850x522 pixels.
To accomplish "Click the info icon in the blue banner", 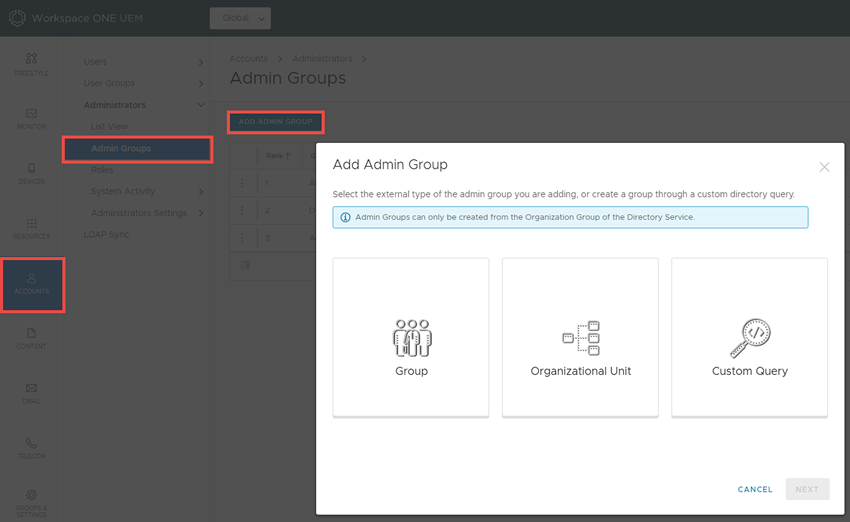I will coord(345,217).
